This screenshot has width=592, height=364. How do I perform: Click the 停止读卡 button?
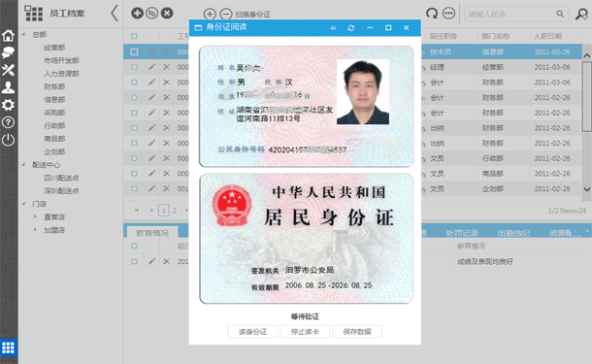pyautogui.click(x=305, y=332)
